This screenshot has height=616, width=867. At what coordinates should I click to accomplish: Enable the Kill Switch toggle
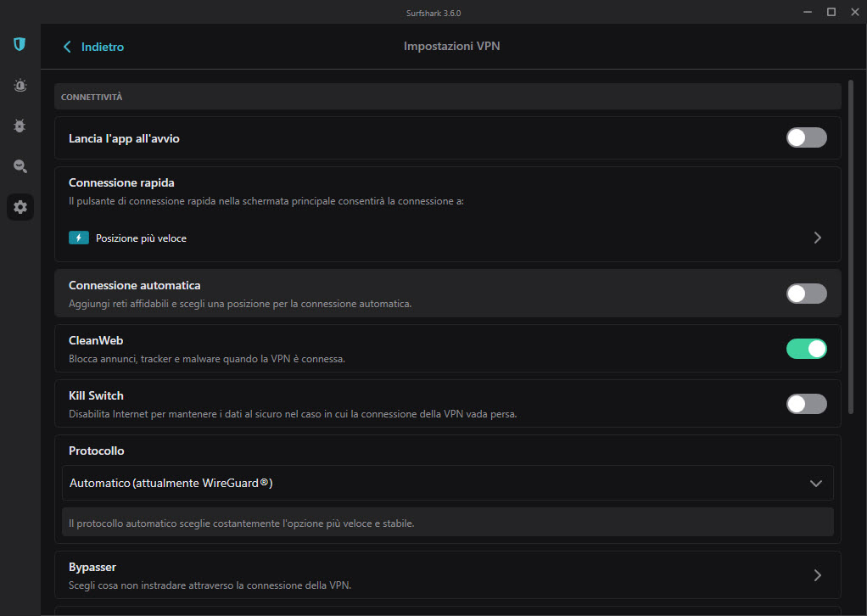[x=806, y=404]
